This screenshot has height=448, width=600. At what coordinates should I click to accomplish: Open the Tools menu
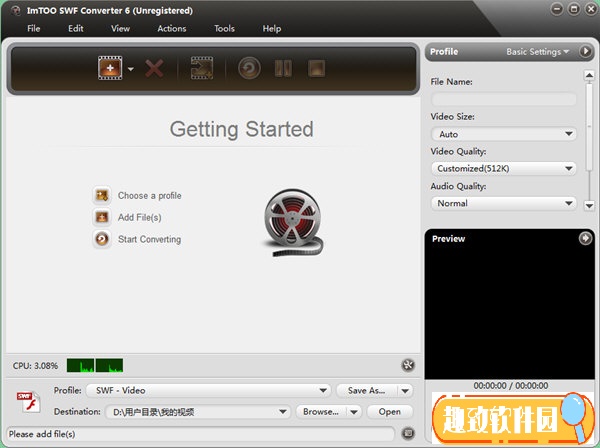click(224, 29)
